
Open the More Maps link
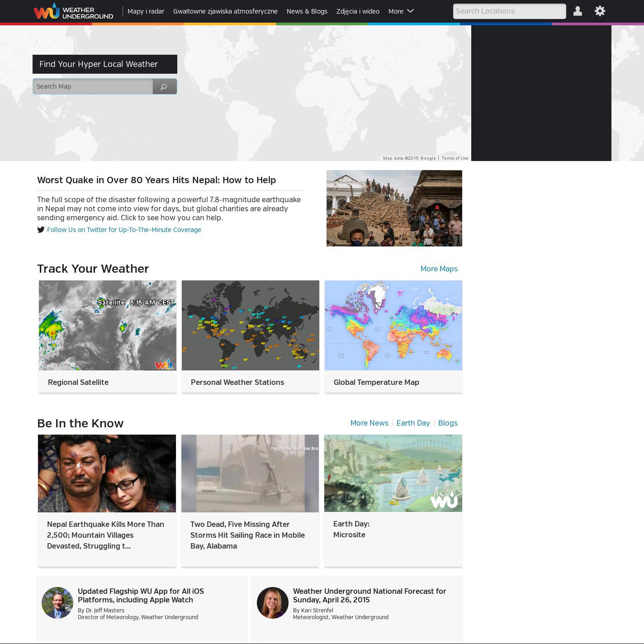[x=439, y=269]
